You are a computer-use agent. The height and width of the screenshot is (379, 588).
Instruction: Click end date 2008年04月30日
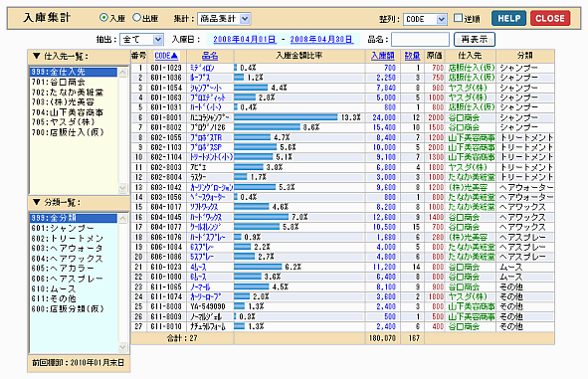click(x=321, y=39)
